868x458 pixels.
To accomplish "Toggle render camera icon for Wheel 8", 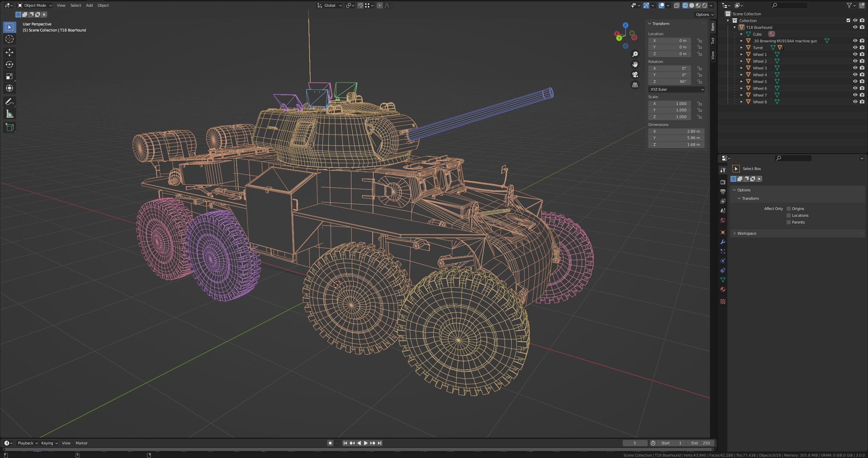I will [x=862, y=102].
